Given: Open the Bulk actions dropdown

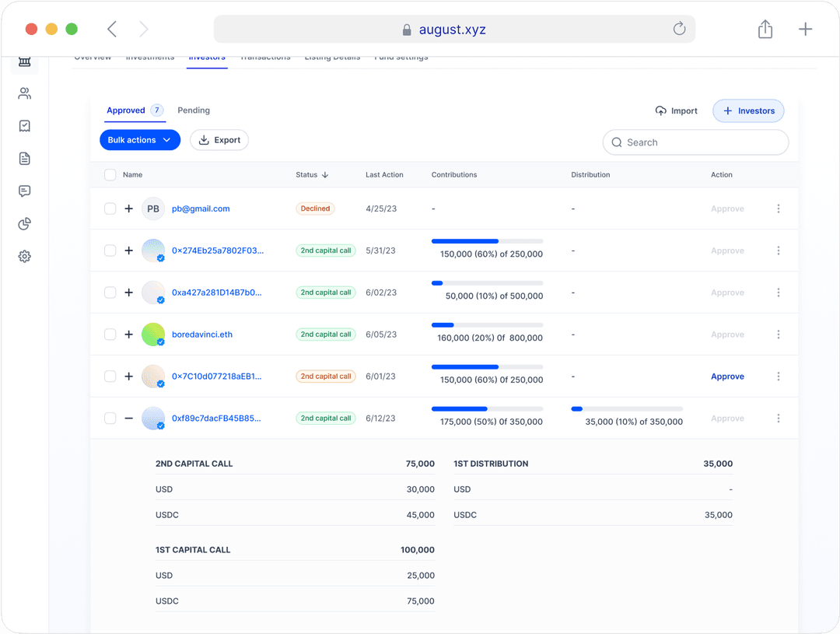Looking at the screenshot, I should (x=140, y=140).
